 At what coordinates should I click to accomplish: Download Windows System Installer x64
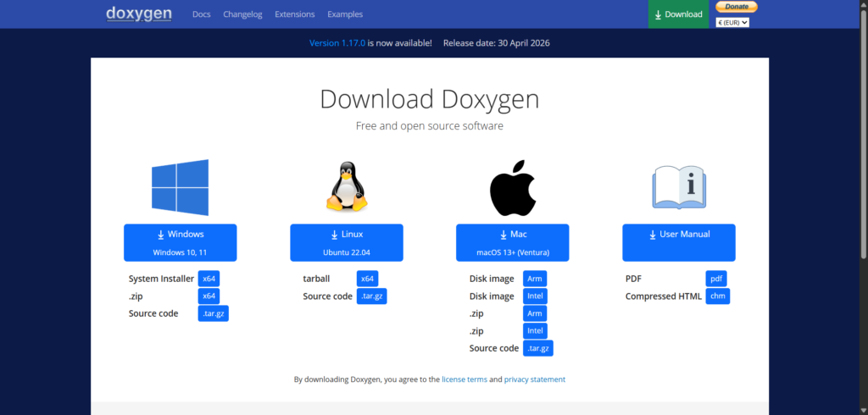209,279
